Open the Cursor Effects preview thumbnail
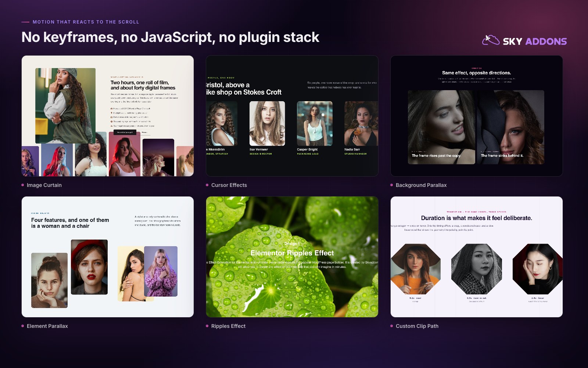Screen dimensions: 588x368 coord(292,116)
